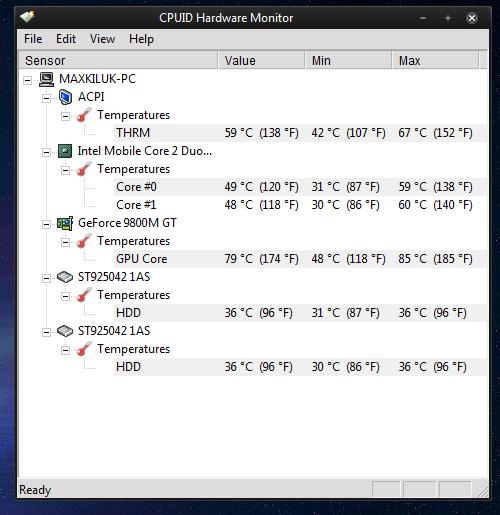
Task: Click the second ST925042 1AS hard drive icon
Action: click(65, 331)
